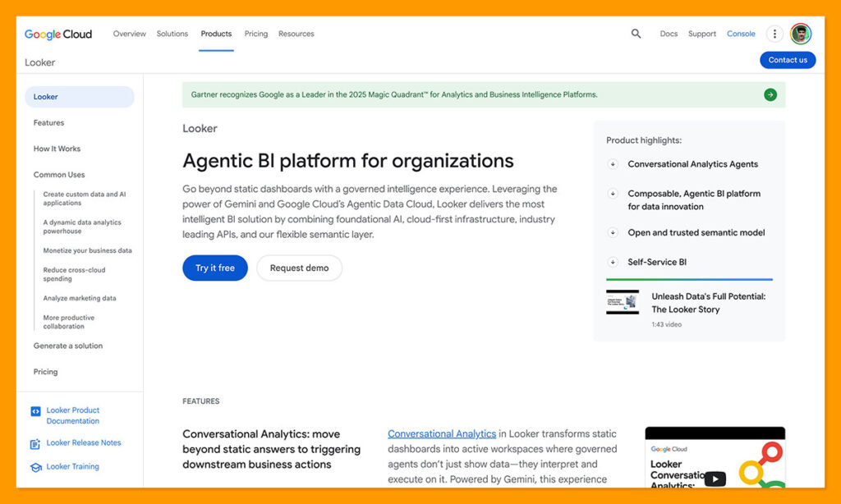Click the Contact us button

pyautogui.click(x=788, y=60)
